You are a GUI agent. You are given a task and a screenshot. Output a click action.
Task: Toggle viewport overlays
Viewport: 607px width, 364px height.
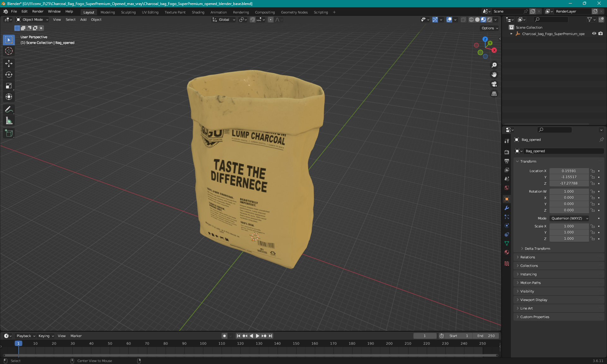pos(449,20)
